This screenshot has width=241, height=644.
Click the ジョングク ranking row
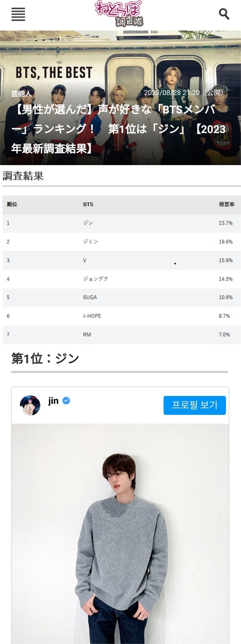pyautogui.click(x=122, y=279)
